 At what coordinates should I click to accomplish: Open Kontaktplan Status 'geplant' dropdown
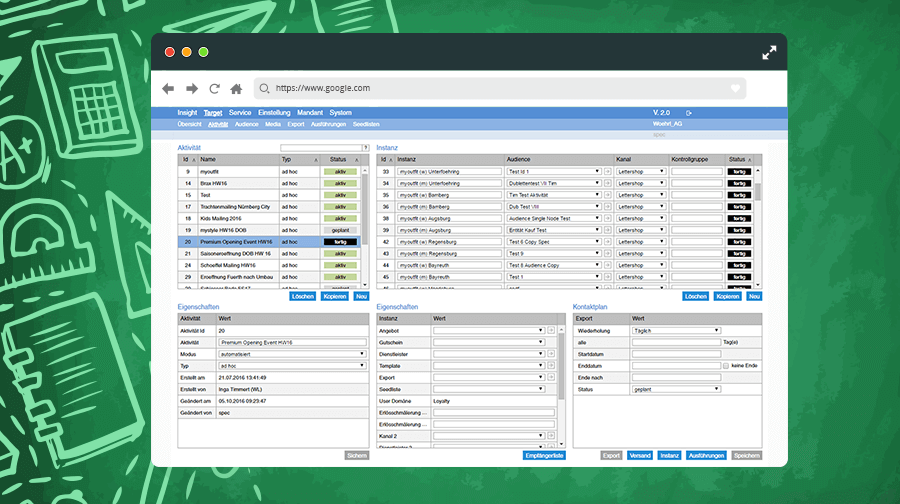coord(676,389)
